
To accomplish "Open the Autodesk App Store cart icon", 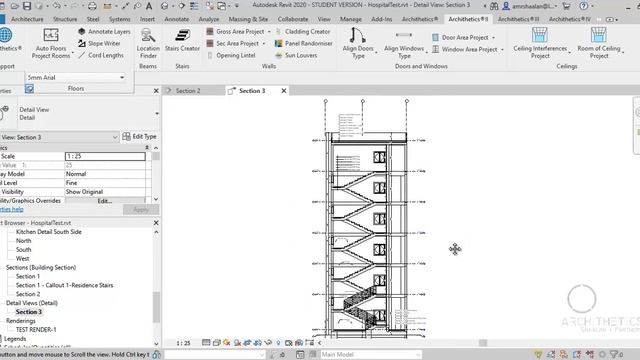I will pyautogui.click(x=566, y=6).
